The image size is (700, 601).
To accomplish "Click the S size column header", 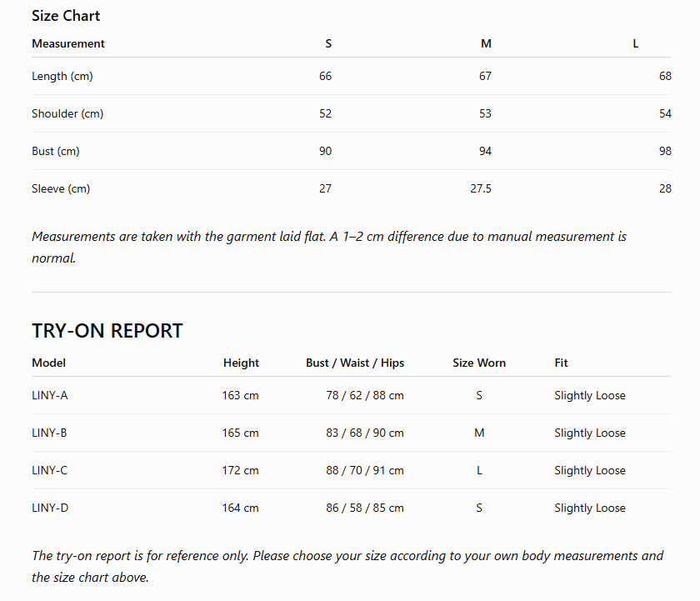I will [x=328, y=43].
